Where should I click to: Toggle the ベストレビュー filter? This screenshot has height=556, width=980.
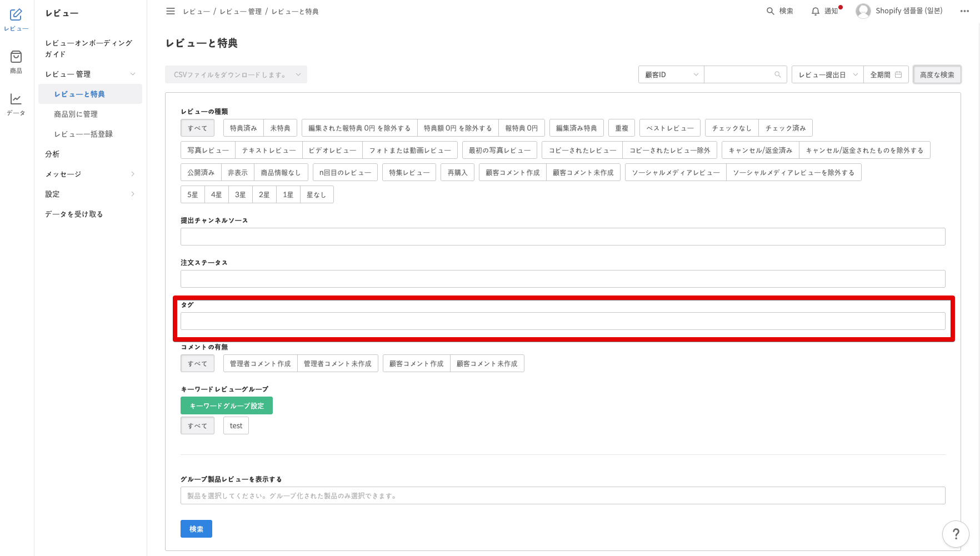click(669, 128)
